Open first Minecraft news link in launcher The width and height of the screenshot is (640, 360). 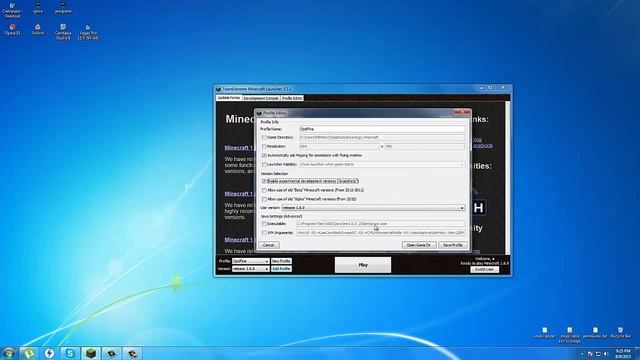point(239,148)
